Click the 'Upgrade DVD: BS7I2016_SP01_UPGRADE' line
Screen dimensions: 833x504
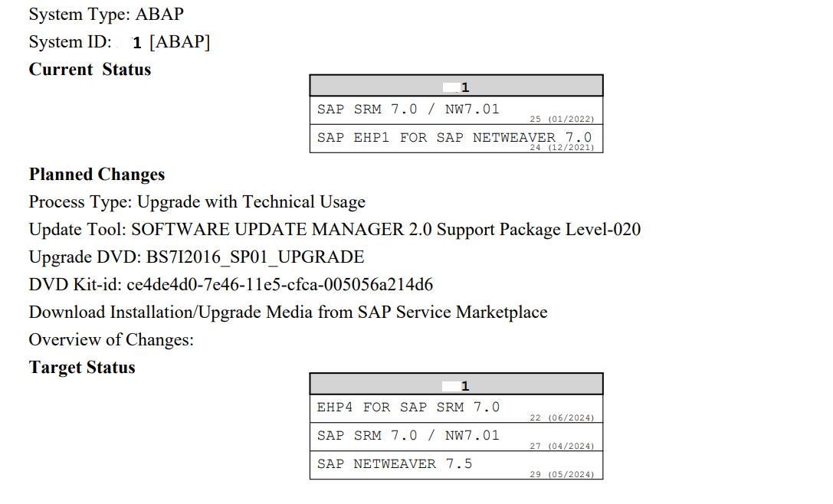pyautogui.click(x=196, y=257)
